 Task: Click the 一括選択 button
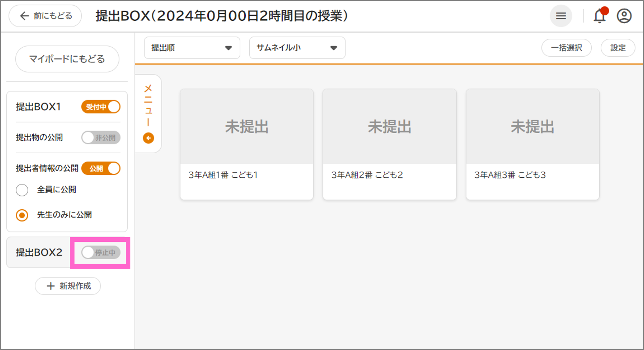click(566, 48)
